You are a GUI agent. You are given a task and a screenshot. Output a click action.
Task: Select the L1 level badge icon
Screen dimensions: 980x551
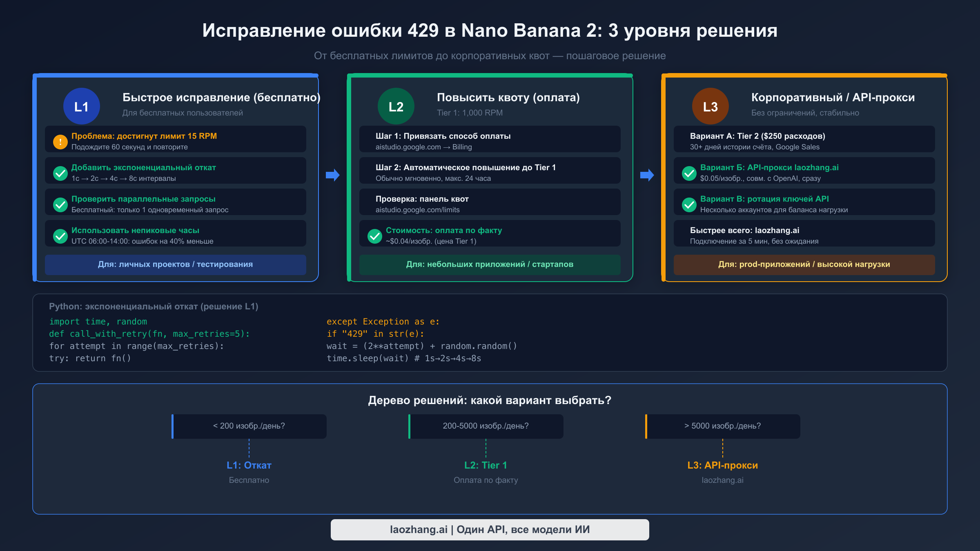[x=81, y=106]
